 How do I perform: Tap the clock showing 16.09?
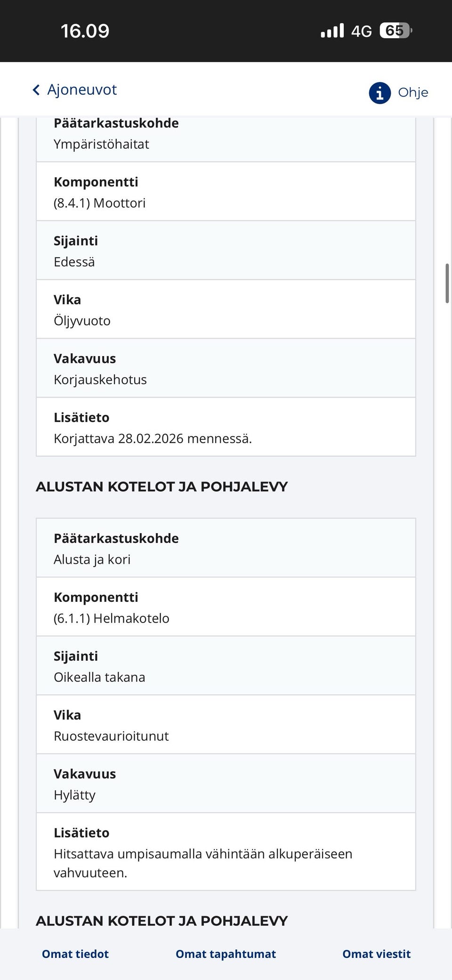coord(84,31)
